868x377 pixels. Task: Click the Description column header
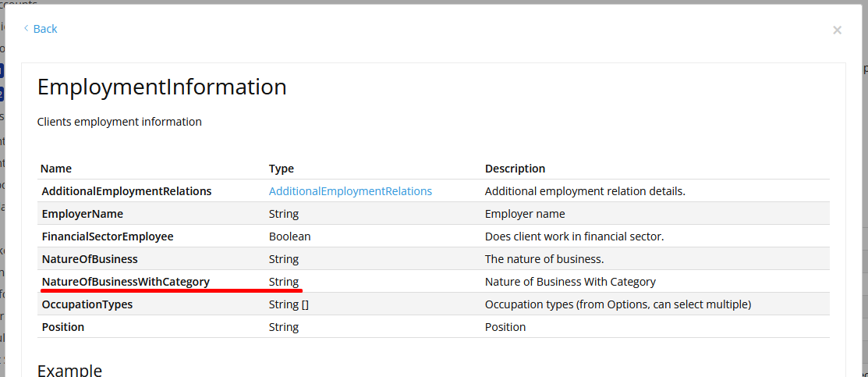coord(515,169)
